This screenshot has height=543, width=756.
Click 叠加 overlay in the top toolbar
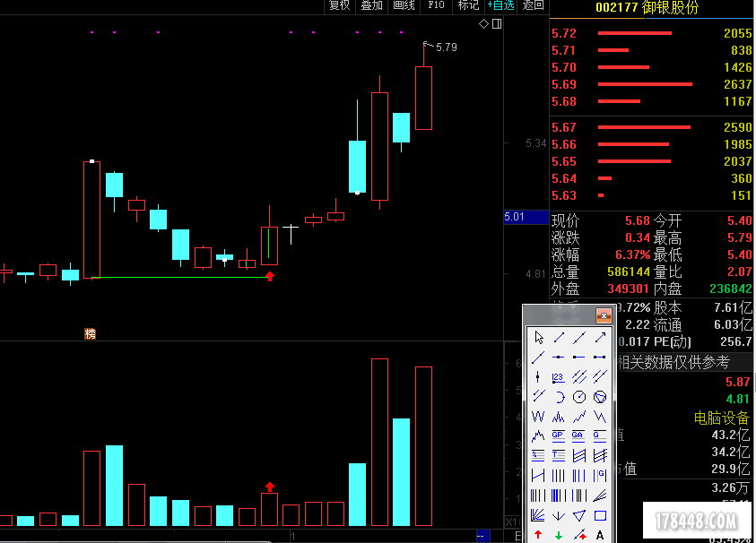tap(372, 5)
